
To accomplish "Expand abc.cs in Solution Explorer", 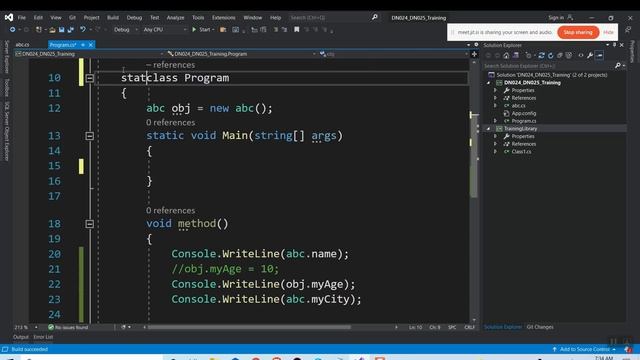I will pyautogui.click(x=496, y=106).
